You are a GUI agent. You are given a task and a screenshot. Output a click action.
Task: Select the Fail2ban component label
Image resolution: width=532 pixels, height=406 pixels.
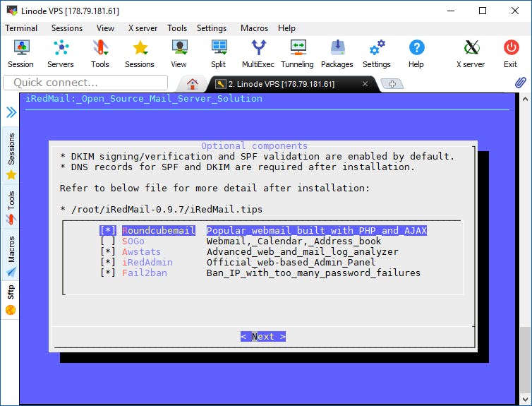pos(145,273)
